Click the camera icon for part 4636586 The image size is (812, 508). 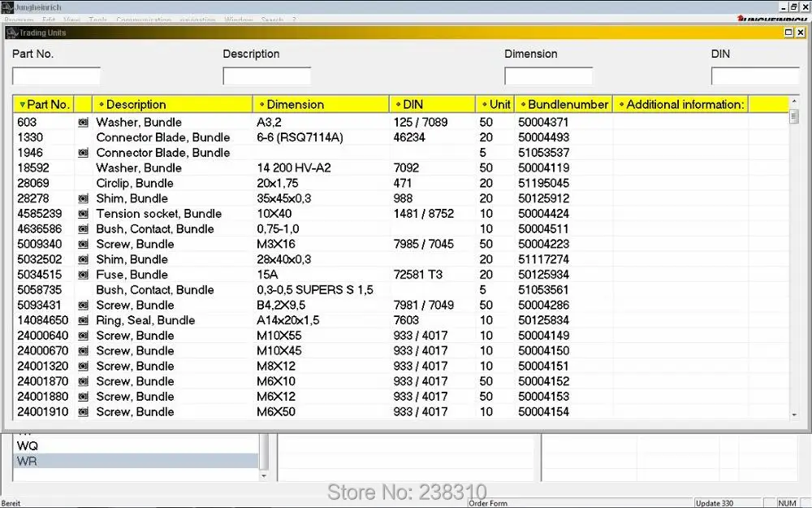click(83, 229)
